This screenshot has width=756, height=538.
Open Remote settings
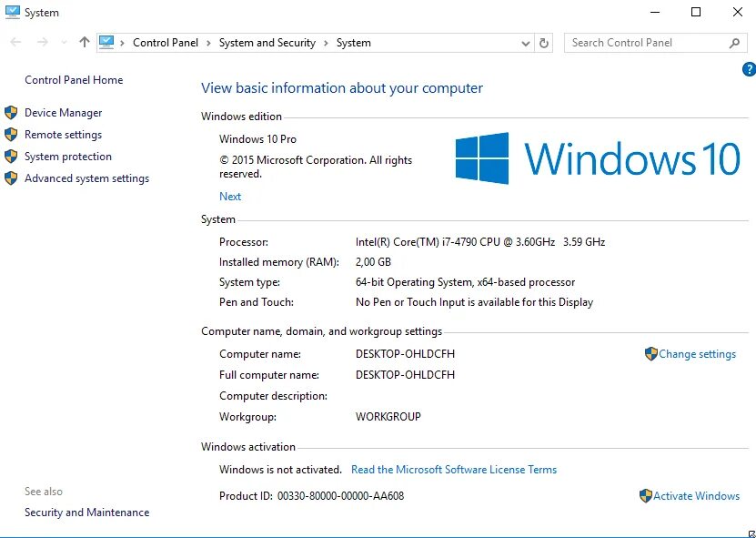pos(63,135)
